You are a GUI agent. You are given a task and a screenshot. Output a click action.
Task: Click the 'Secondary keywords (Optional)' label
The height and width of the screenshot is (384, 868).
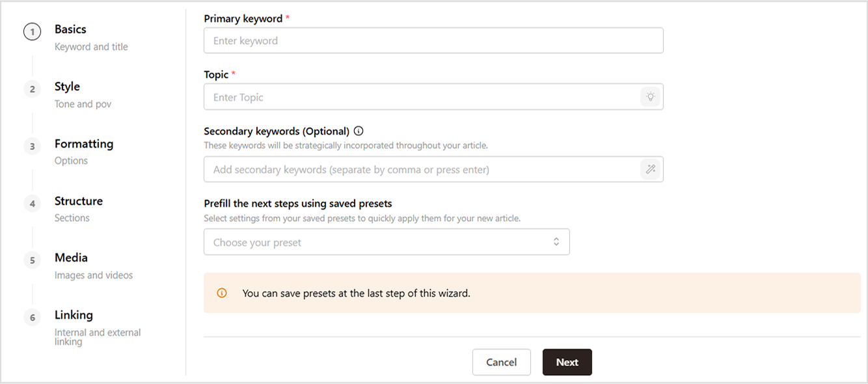coord(277,131)
